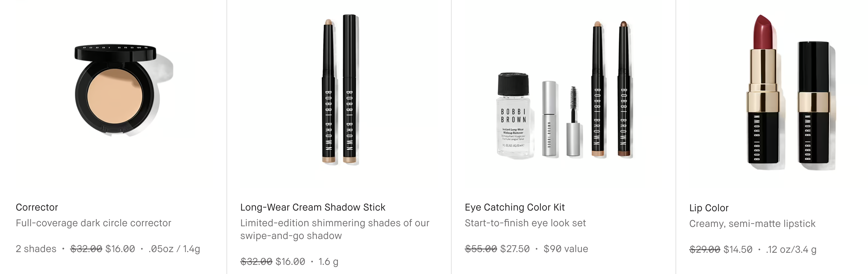Click 'Start-to-finish eye look set' description
Screen dimensions: 868x274
(525, 223)
